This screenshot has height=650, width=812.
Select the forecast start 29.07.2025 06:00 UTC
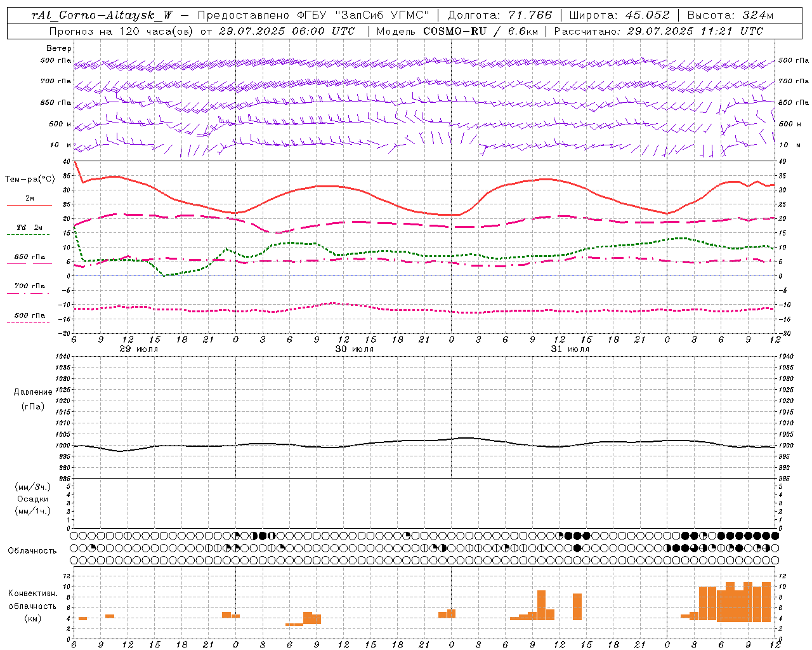pos(286,31)
